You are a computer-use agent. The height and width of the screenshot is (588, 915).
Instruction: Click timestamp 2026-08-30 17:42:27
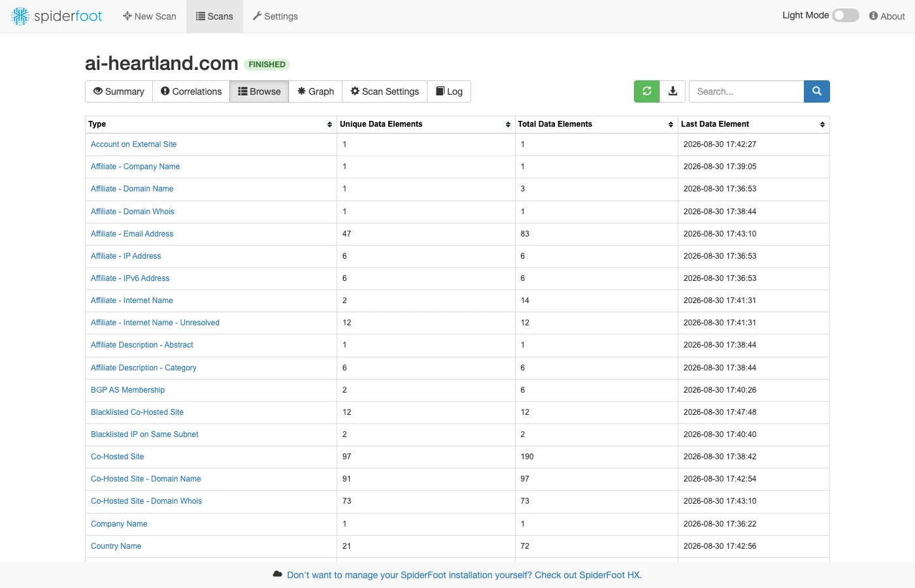720,144
